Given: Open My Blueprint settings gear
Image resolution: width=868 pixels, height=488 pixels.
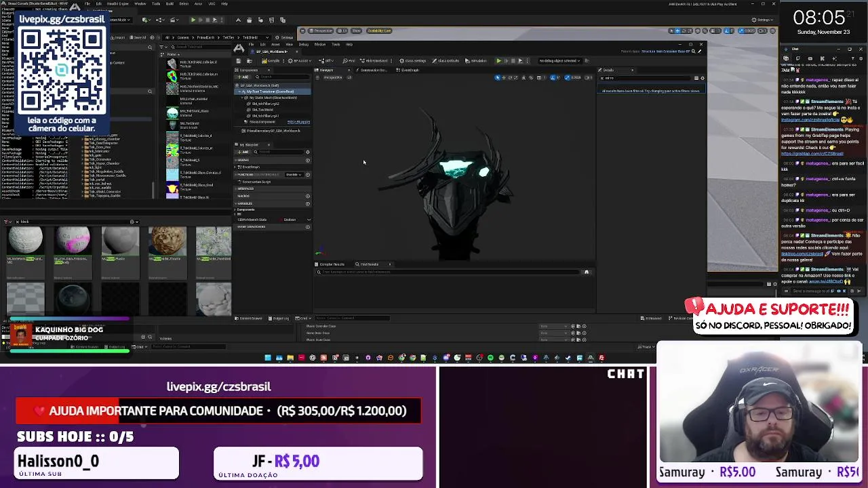Looking at the screenshot, I should point(308,152).
